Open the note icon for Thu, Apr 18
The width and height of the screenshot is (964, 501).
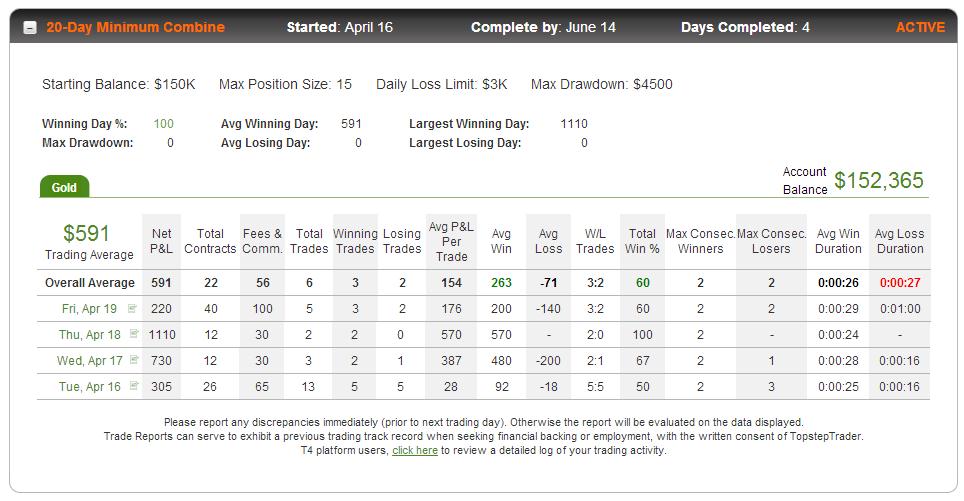tap(135, 334)
